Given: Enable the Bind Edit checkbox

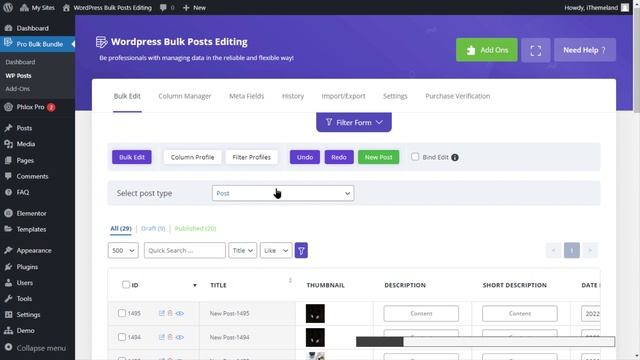Looking at the screenshot, I should point(415,157).
